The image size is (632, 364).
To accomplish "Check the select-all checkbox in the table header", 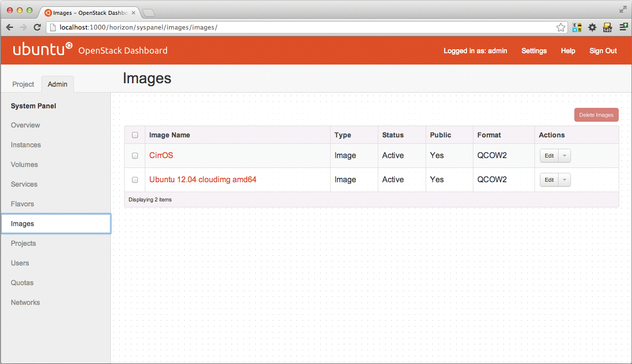I will pyautogui.click(x=134, y=134).
